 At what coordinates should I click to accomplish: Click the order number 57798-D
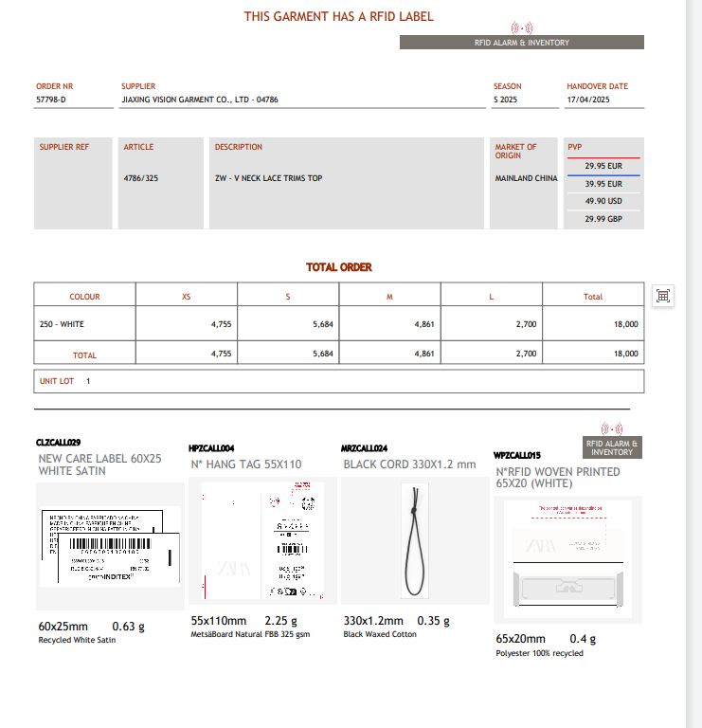(51, 100)
